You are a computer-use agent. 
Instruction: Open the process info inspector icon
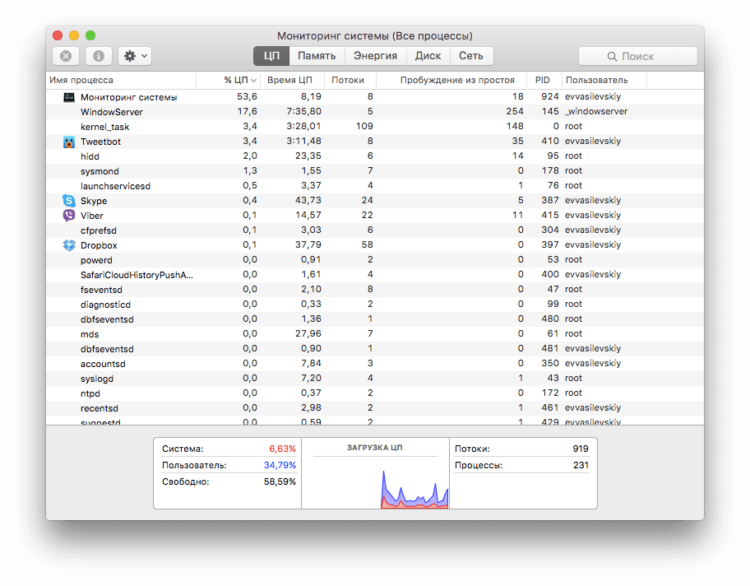[x=99, y=56]
